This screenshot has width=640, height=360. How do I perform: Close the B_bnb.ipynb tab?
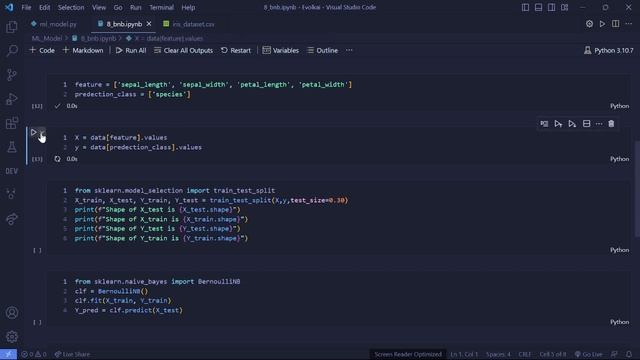click(149, 24)
